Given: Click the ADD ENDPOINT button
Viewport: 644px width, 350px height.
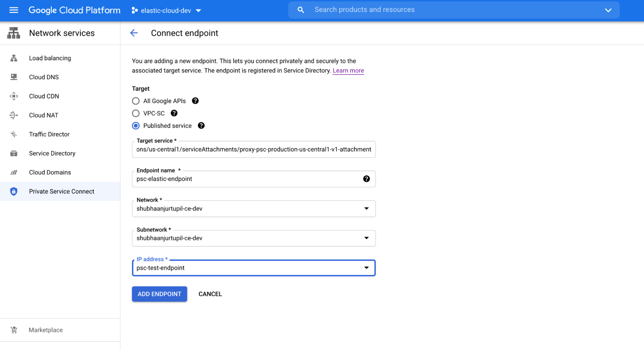Looking at the screenshot, I should click(x=159, y=294).
